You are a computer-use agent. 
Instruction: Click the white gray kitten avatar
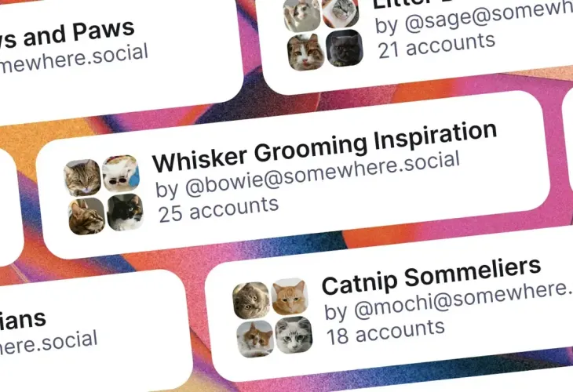(x=294, y=335)
